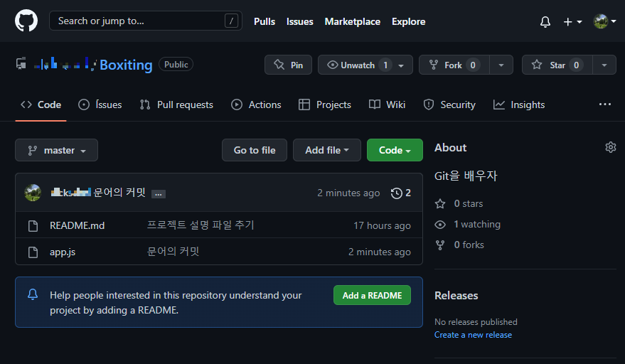Click the commit author username
Screen dimensions: 625x364
point(71,193)
